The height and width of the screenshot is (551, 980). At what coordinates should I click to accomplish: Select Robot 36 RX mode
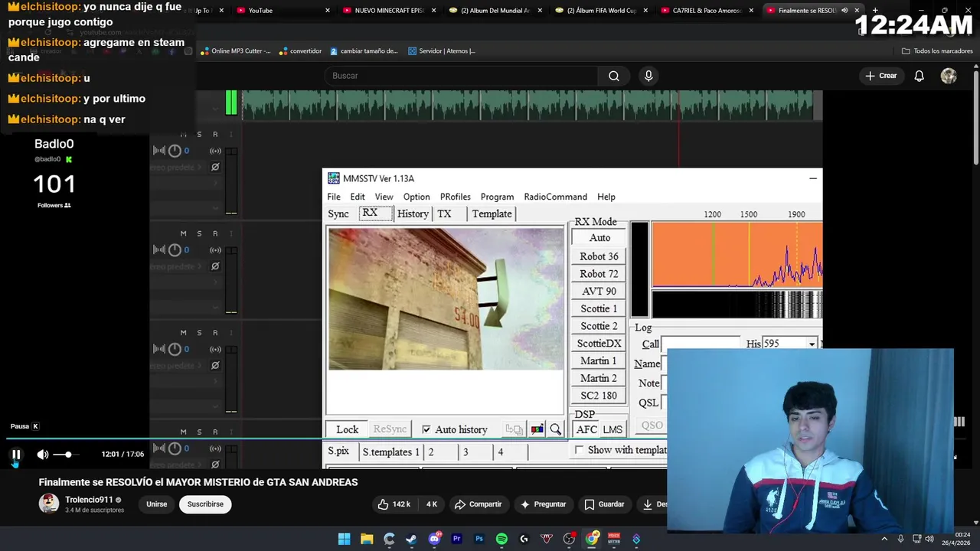click(x=599, y=256)
